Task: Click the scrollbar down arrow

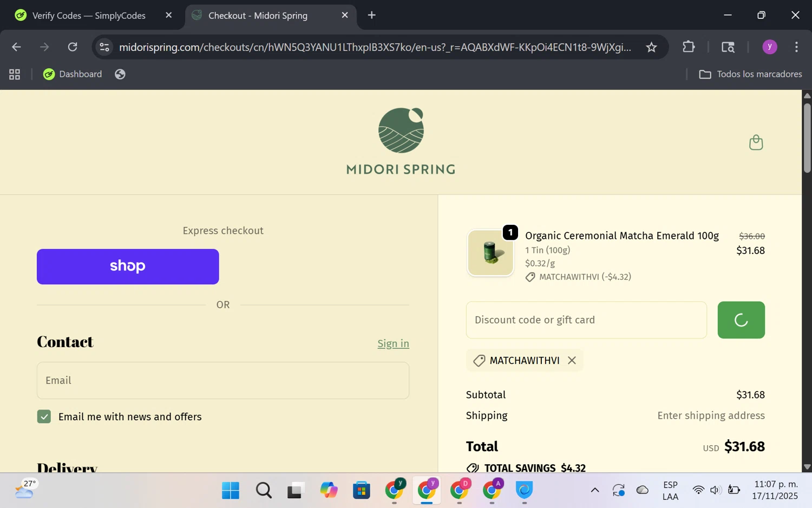Action: coord(807,467)
